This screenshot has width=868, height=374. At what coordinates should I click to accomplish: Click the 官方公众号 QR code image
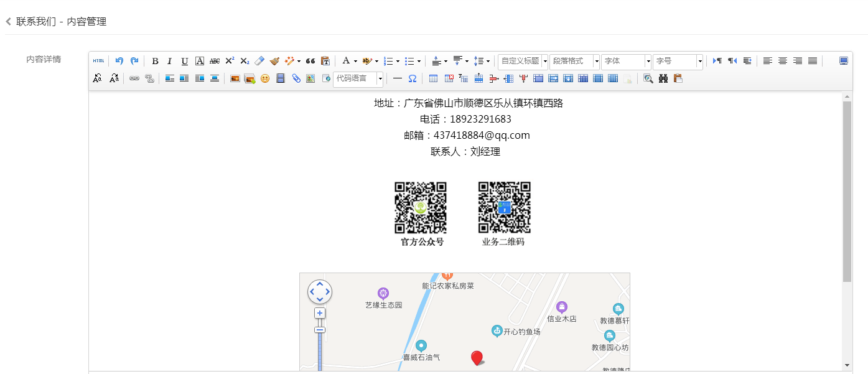pyautogui.click(x=421, y=208)
